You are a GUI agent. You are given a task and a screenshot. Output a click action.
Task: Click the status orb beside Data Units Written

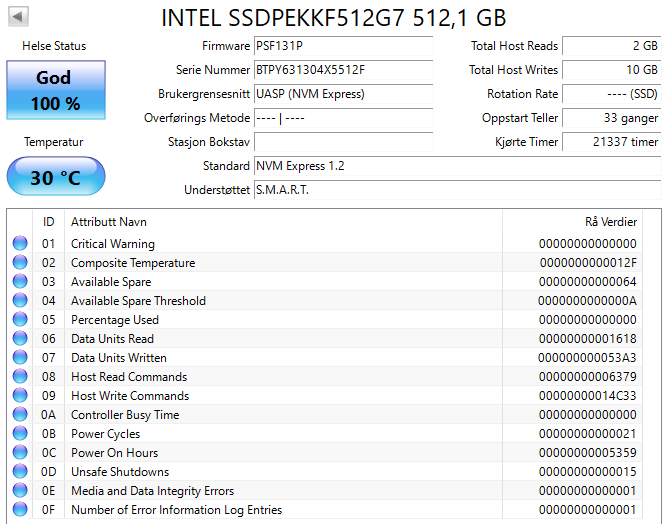tap(20, 358)
